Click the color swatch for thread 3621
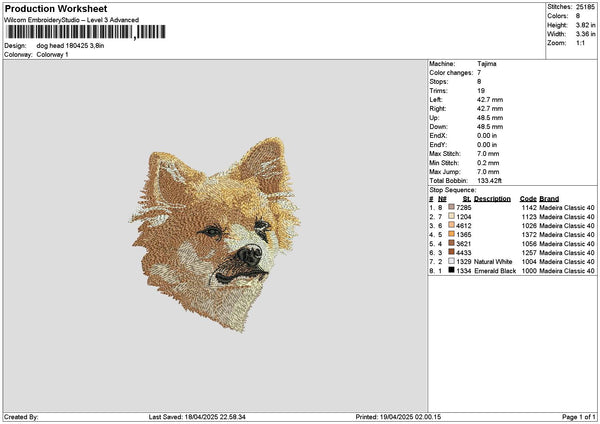Image resolution: width=600 pixels, height=424 pixels. [x=452, y=243]
